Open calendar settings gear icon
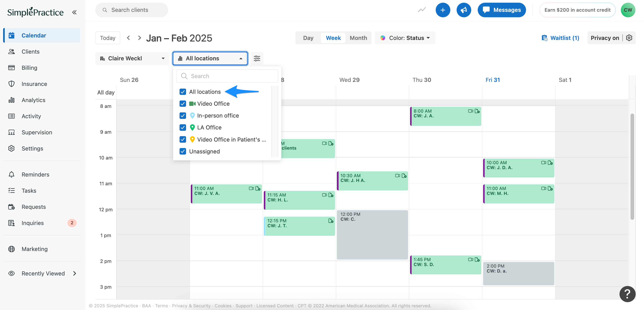Image resolution: width=644 pixels, height=310 pixels. pos(629,38)
